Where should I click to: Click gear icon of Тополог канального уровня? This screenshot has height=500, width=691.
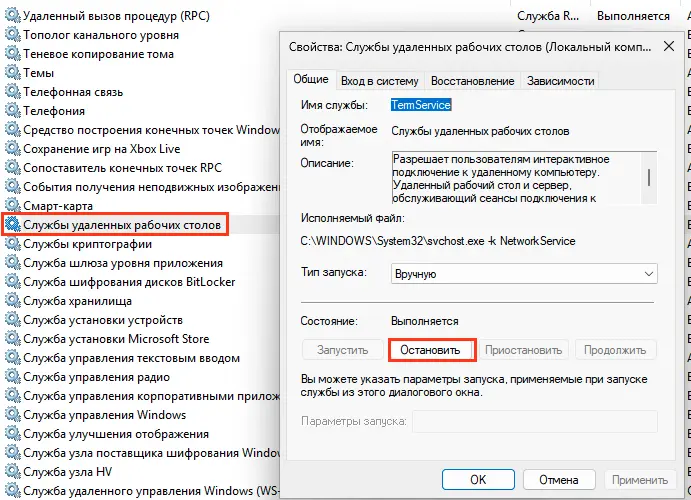(x=12, y=35)
